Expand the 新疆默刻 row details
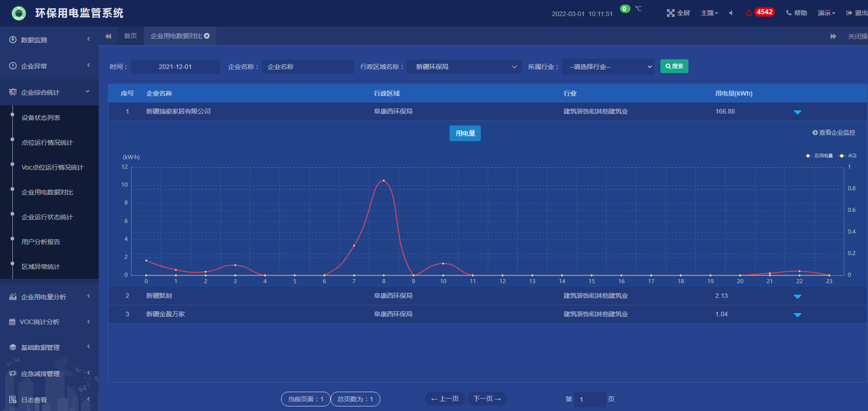This screenshot has height=411, width=868. tap(797, 297)
